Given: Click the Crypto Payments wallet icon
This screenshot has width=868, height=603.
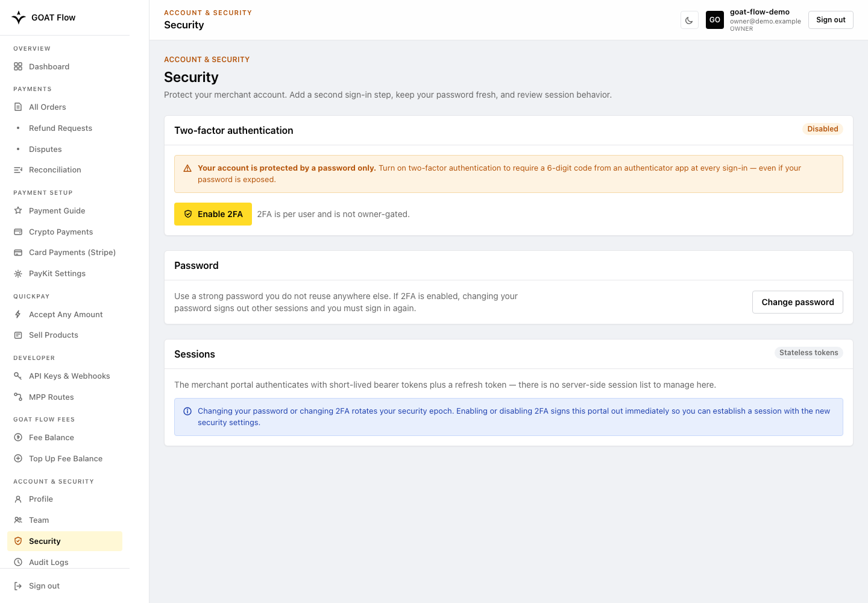Looking at the screenshot, I should [18, 232].
